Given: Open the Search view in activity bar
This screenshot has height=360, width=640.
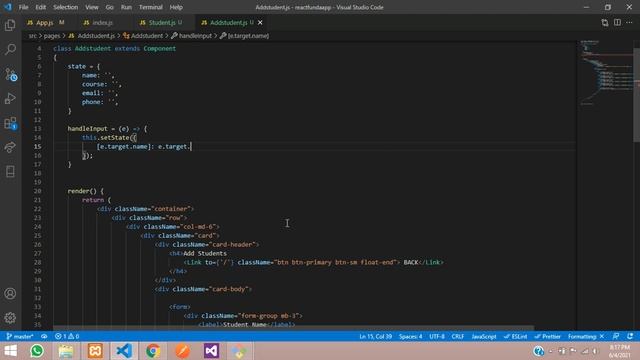Looking at the screenshot, I should point(10,49).
